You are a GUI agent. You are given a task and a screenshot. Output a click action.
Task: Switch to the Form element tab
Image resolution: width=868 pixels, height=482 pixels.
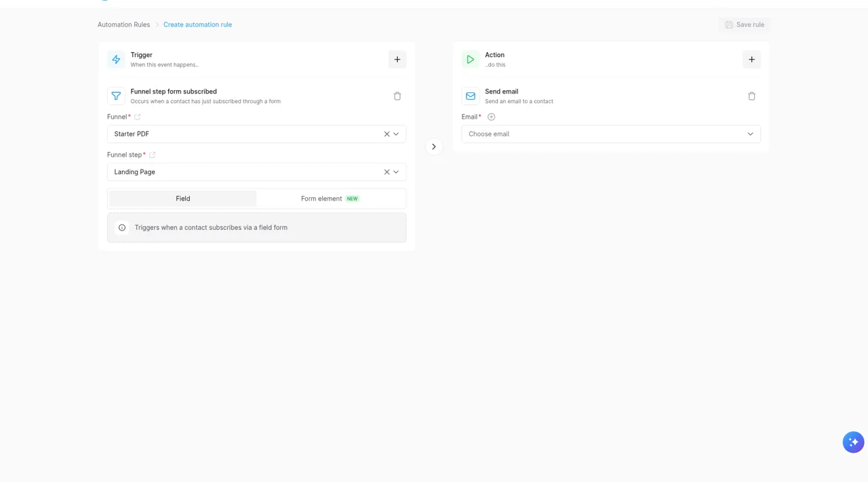[x=330, y=199]
